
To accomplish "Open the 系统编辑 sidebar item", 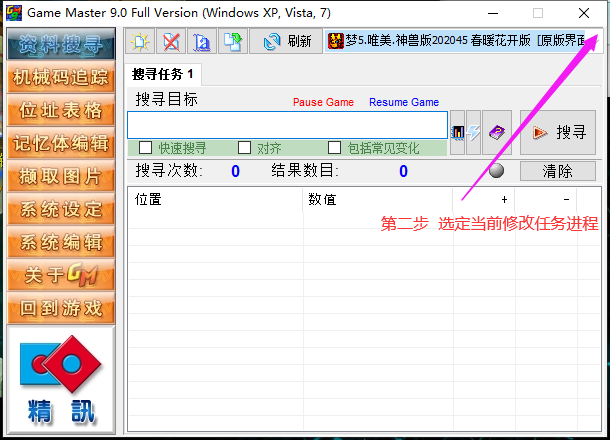I will (x=61, y=242).
